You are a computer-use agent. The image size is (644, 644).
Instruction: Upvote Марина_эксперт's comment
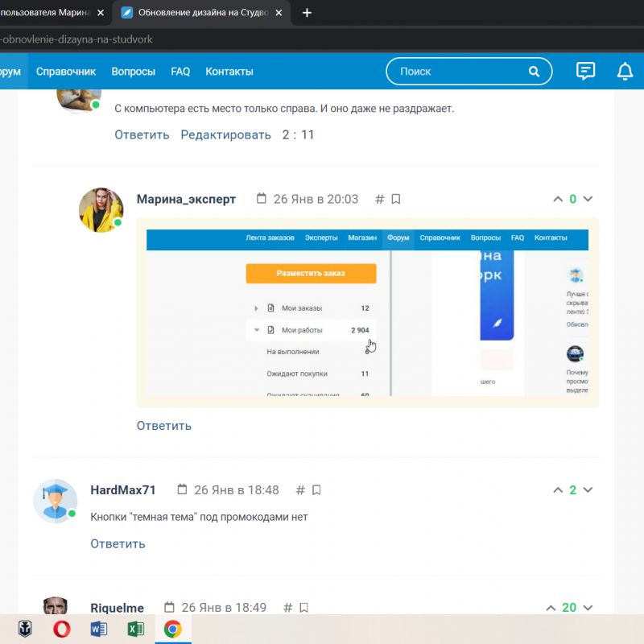pyautogui.click(x=558, y=200)
